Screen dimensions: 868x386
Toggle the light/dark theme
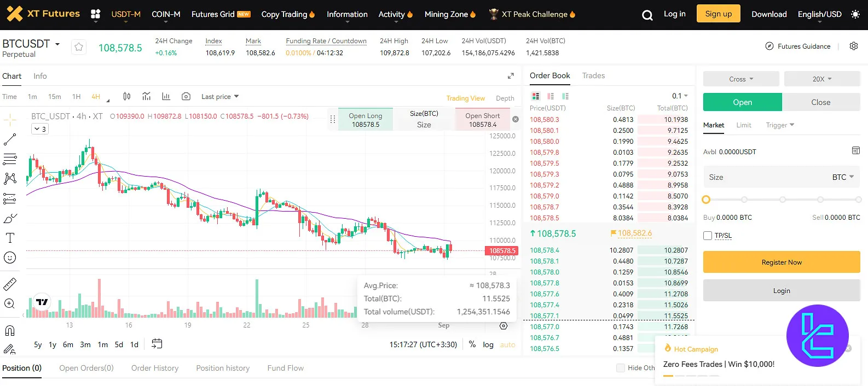[855, 14]
